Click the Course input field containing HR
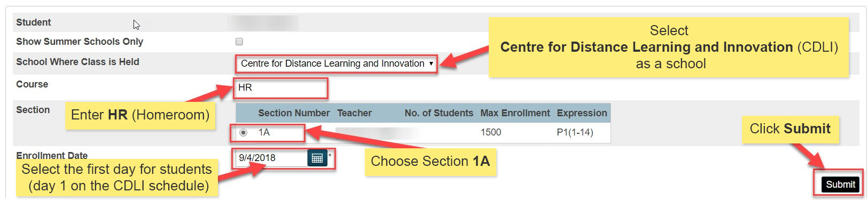868x200 pixels. pyautogui.click(x=280, y=88)
